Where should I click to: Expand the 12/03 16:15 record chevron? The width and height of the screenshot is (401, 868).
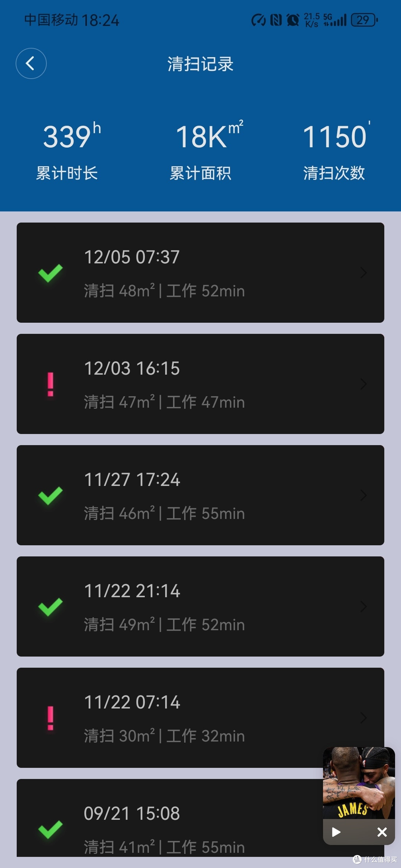(x=363, y=384)
